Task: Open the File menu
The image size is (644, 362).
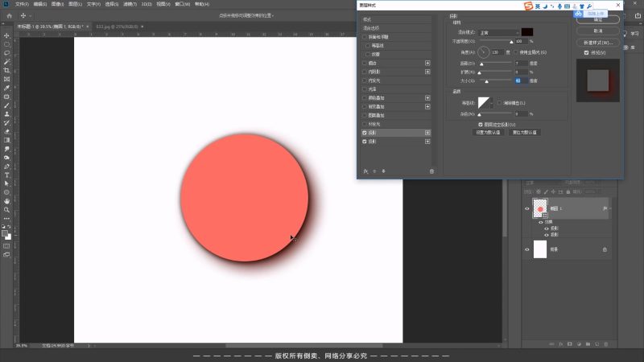Action: [21, 4]
